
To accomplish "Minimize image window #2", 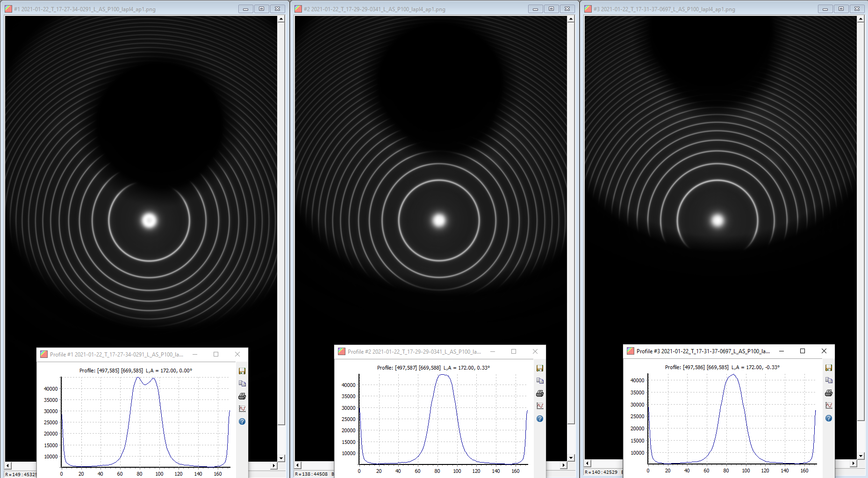I will (535, 9).
